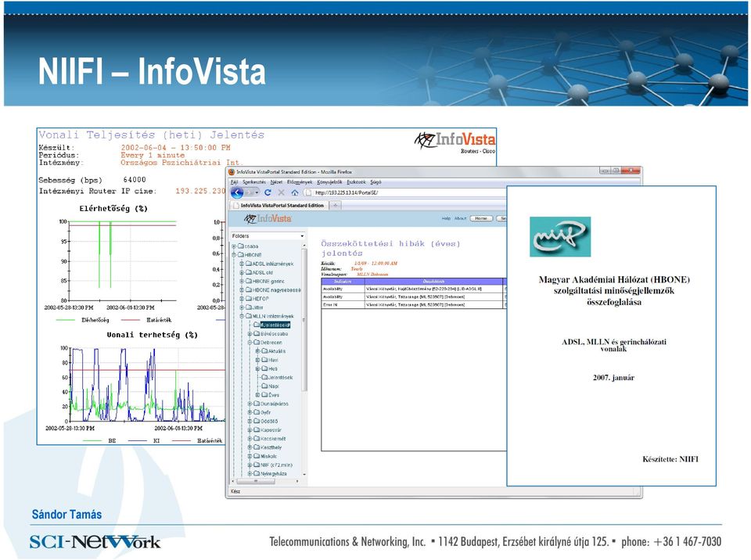Click the folder icon beside Miskolc
This screenshot has height=560, width=751.
(x=257, y=456)
